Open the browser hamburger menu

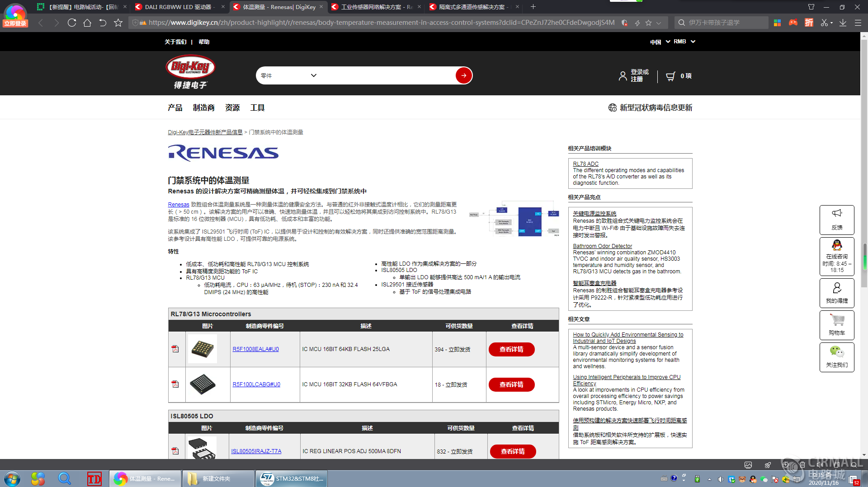pyautogui.click(x=858, y=23)
